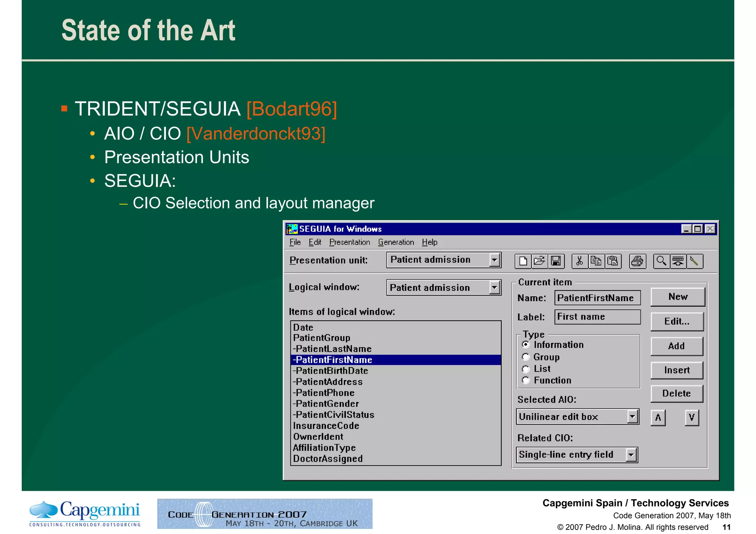The width and height of the screenshot is (756, 534).
Task: Select AffiliationType in the items list
Action: click(396, 448)
